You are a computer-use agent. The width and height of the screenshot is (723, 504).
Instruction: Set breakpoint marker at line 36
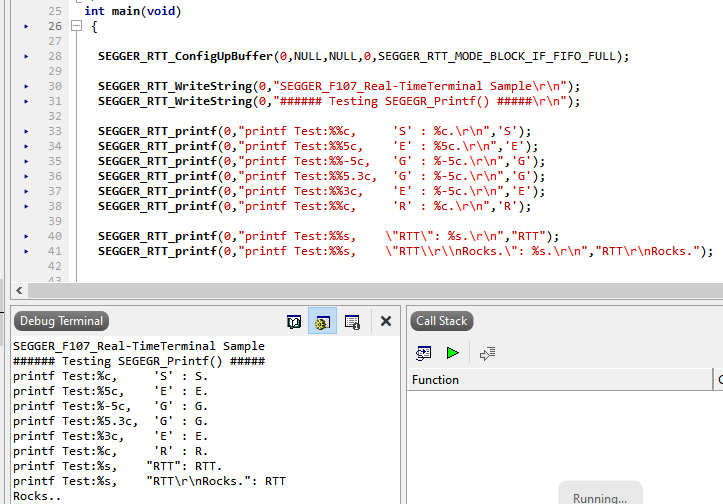click(x=26, y=177)
